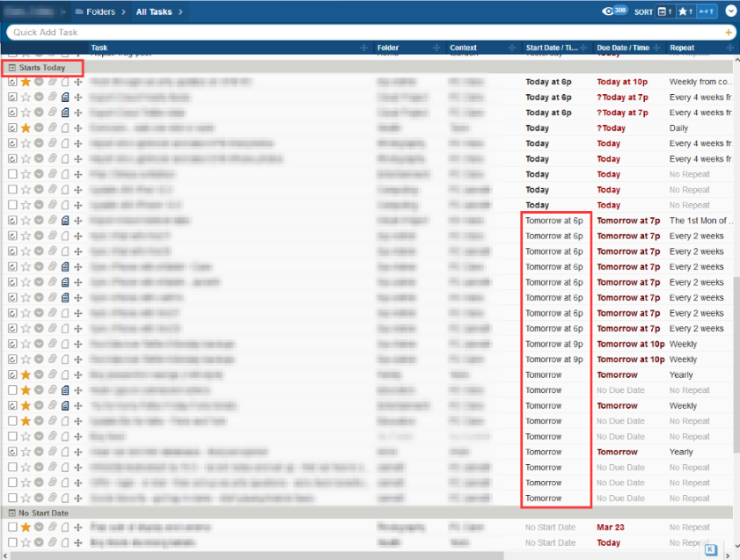
Task: Unstar the task due Today at 10p
Action: [26, 82]
